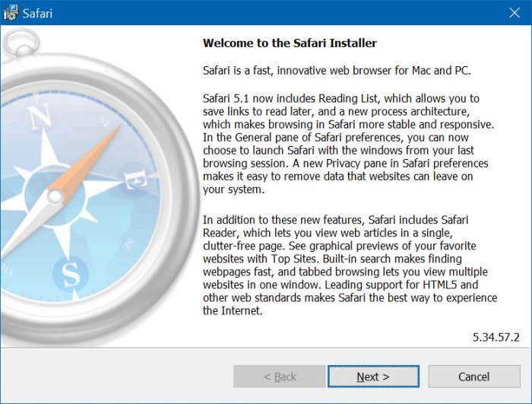Click the paragraph starting 'In addition to these'
532x404 pixels.
(350, 265)
